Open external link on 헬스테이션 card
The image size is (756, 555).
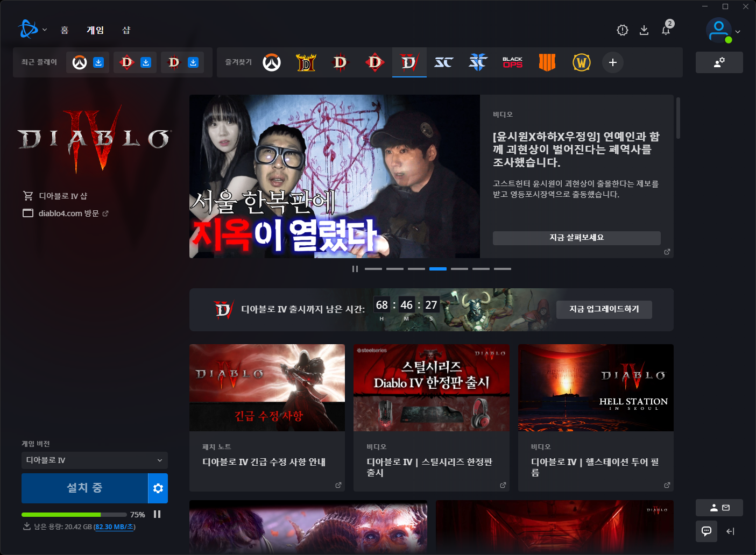coord(667,485)
